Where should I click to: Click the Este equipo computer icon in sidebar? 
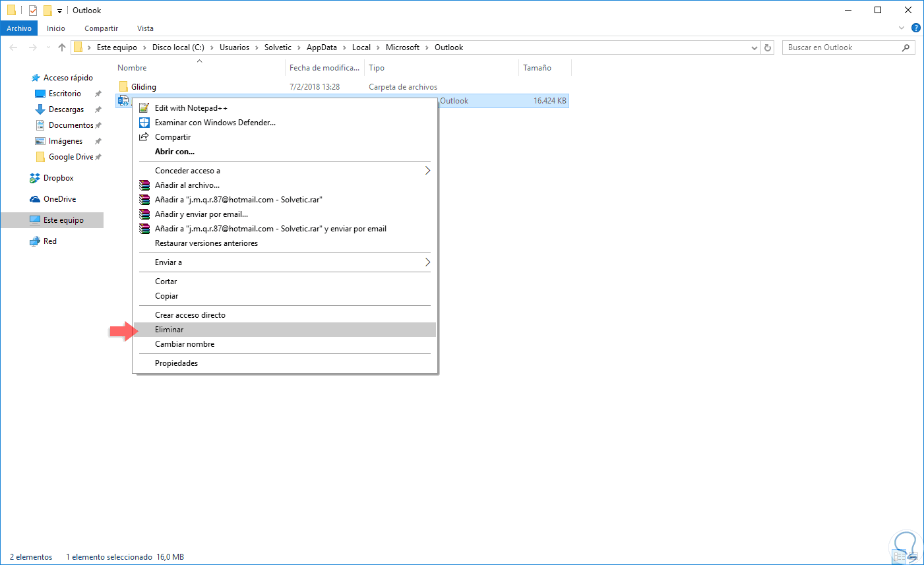(35, 220)
